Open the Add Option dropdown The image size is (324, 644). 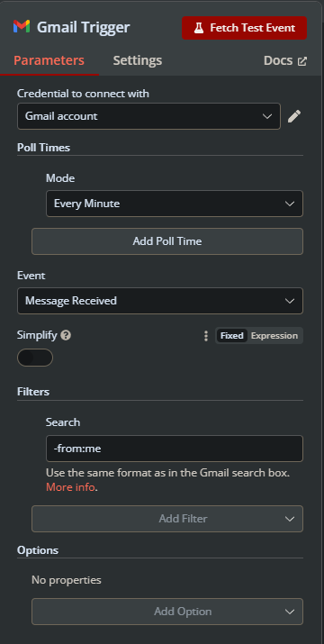click(167, 612)
